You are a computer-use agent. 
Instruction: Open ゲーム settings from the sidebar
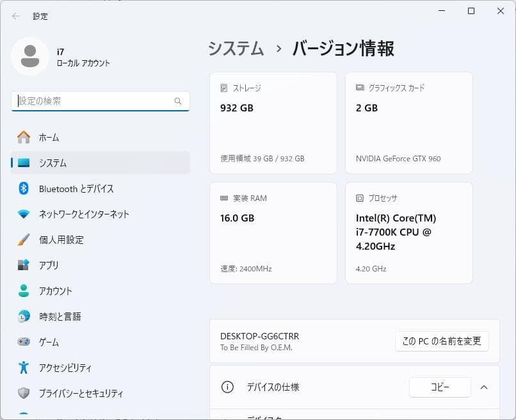tap(23, 342)
